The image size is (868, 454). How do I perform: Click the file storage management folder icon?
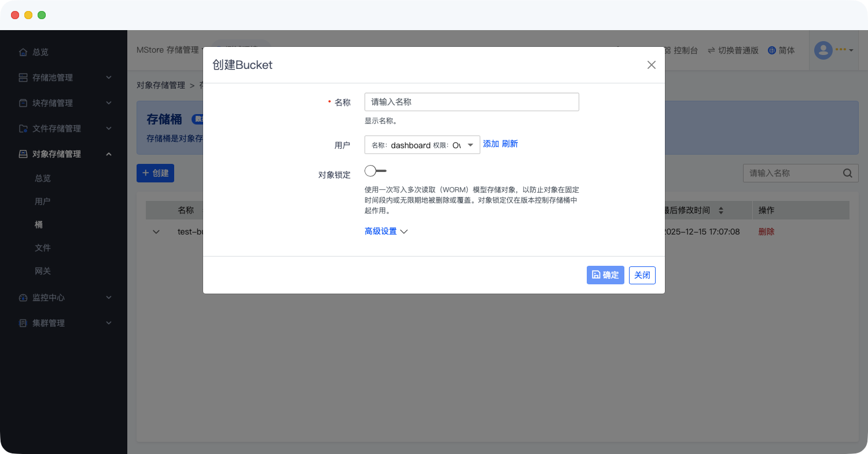23,129
